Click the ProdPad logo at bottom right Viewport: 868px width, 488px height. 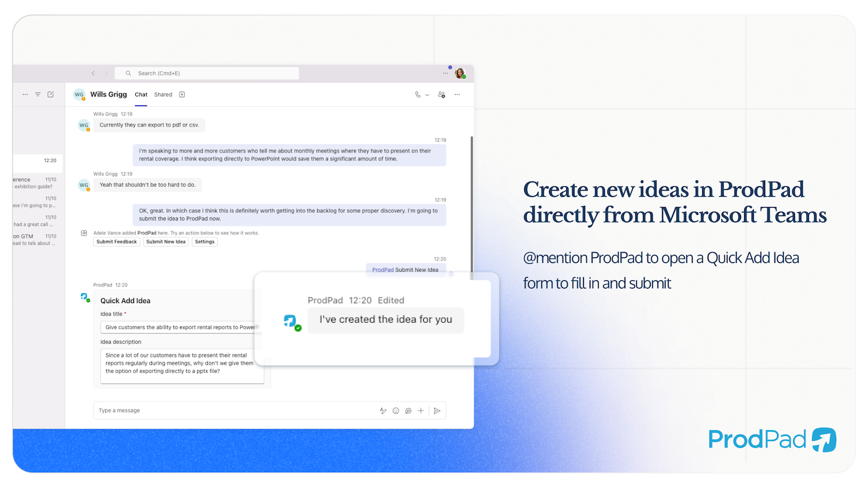pyautogui.click(x=773, y=440)
